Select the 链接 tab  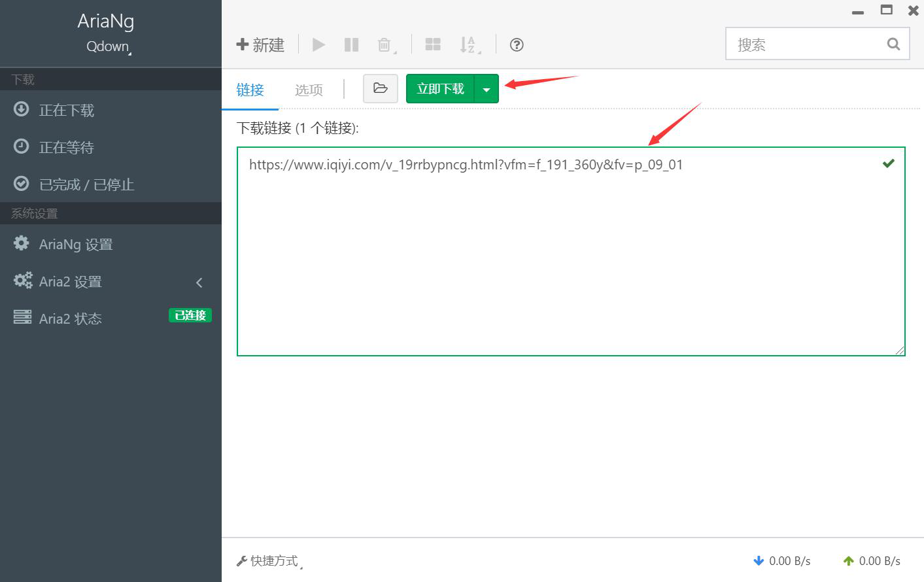(250, 90)
